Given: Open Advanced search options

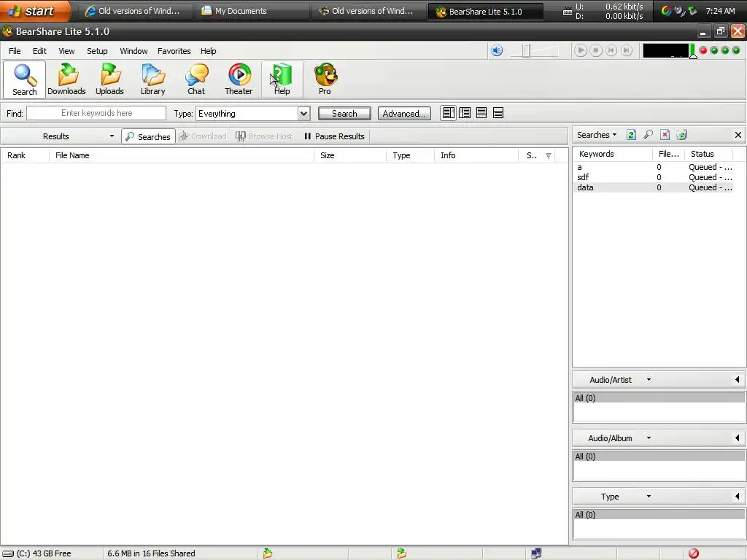Looking at the screenshot, I should point(404,113).
